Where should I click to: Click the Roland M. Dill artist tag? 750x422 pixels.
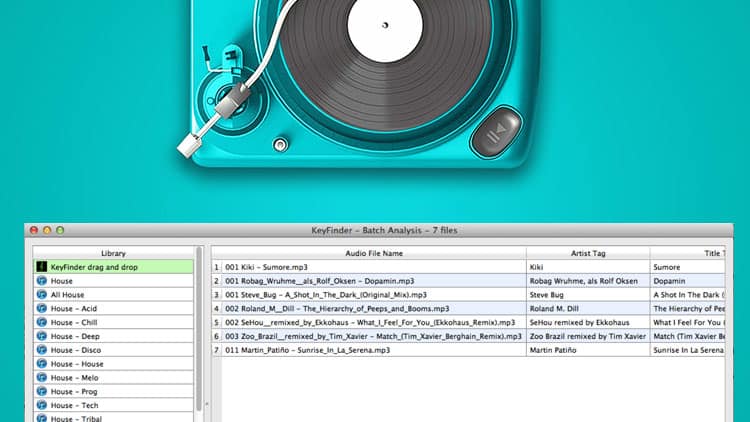588,309
